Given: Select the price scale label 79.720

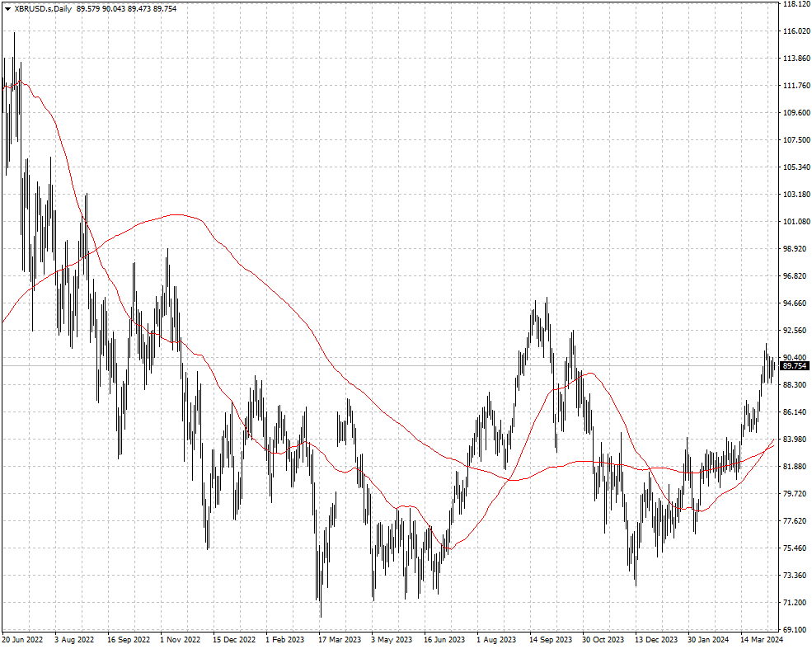Looking at the screenshot, I should [x=795, y=493].
